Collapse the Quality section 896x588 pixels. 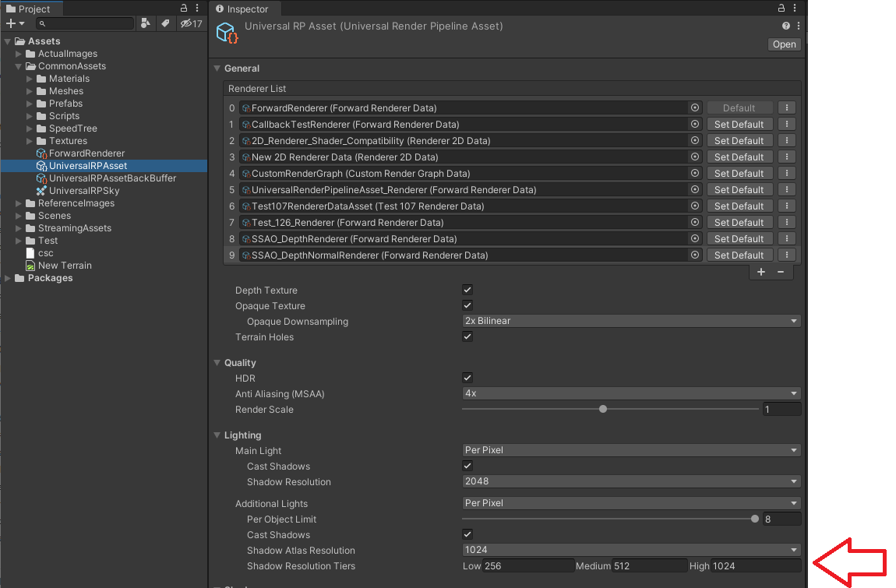[217, 363]
